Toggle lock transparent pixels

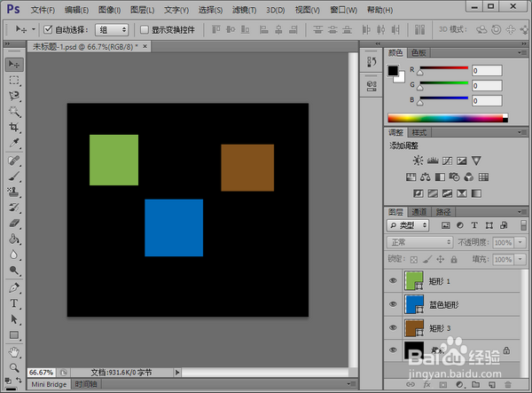[414, 260]
